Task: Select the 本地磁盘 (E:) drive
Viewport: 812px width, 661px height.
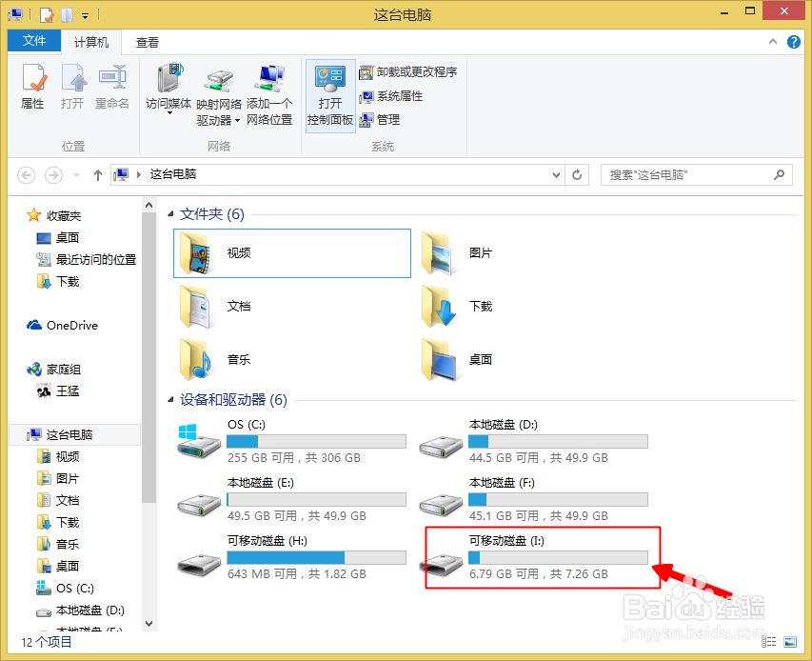Action: (x=292, y=499)
